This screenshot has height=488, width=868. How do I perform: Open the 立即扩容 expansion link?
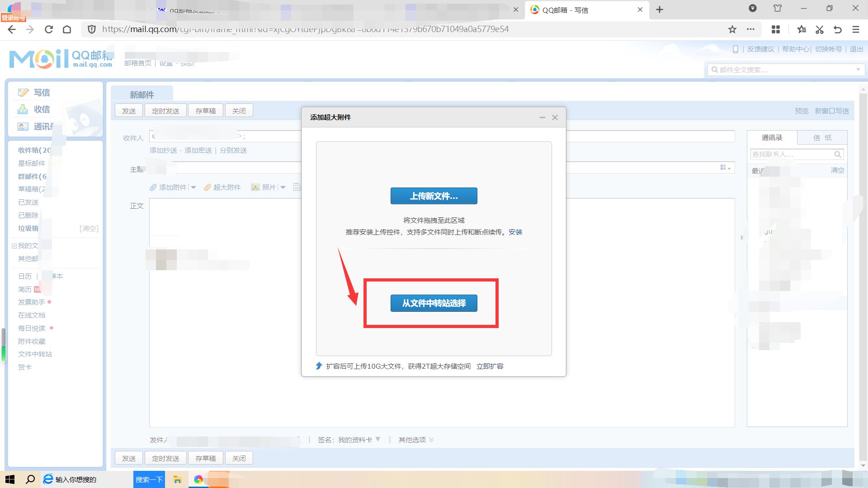[490, 366]
